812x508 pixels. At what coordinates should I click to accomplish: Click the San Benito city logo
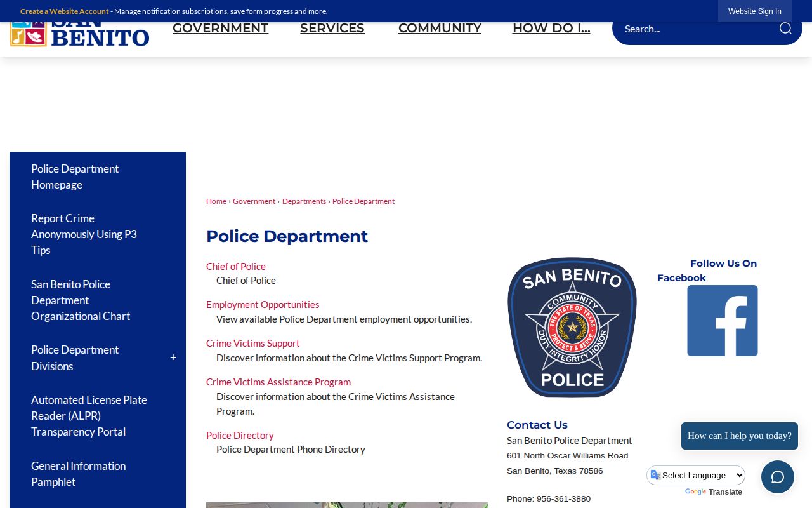[x=80, y=34]
